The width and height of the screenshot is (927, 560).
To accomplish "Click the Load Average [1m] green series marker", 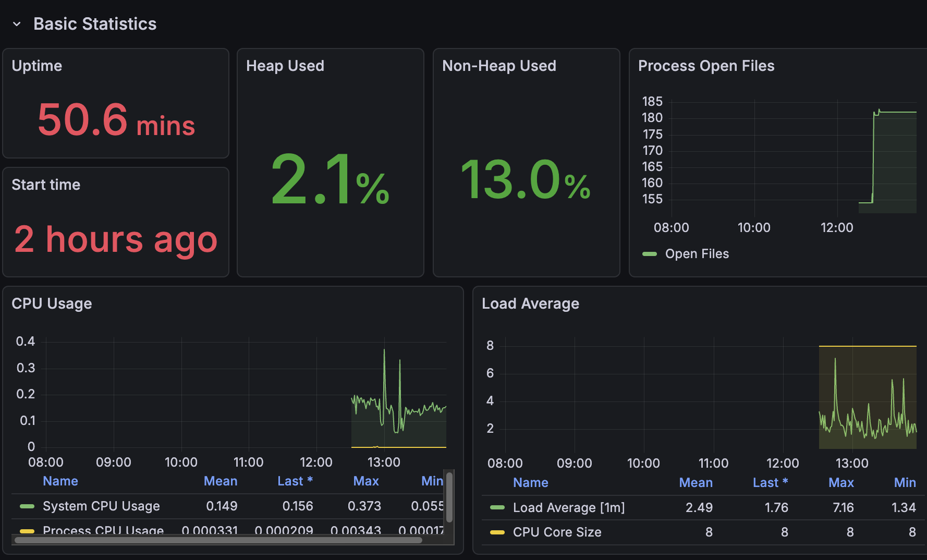I will (x=497, y=508).
